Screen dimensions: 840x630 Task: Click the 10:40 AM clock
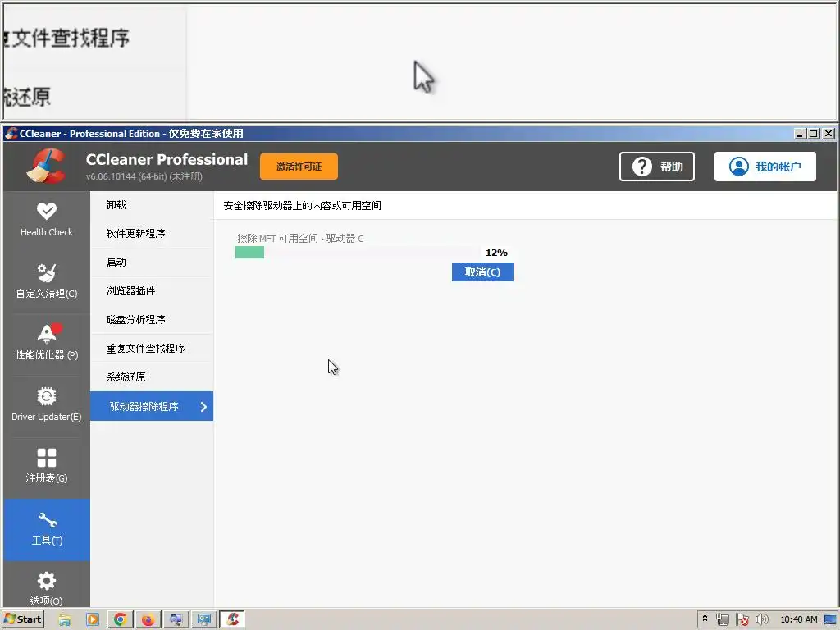coord(799,619)
